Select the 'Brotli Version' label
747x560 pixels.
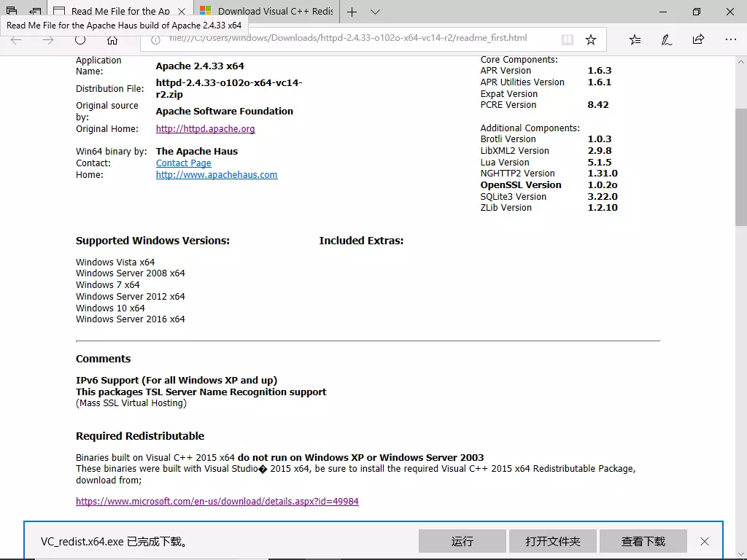pos(508,139)
